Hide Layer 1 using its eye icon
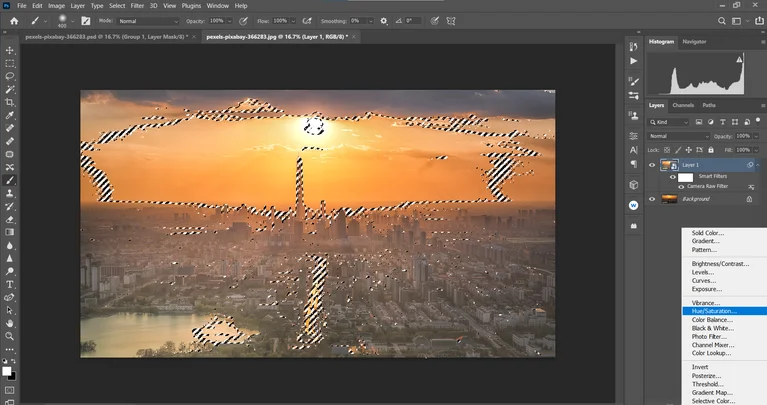 click(x=652, y=165)
